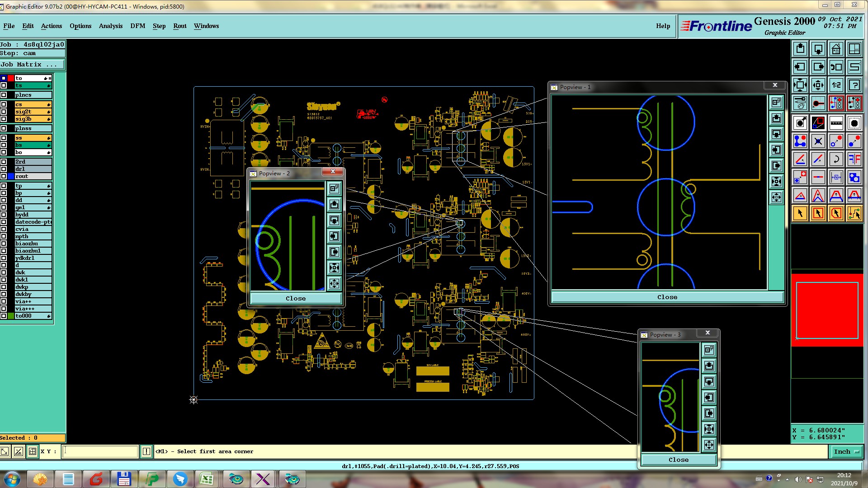Open the question mark help icon
Screen dimensions: 868x488
coord(854,85)
